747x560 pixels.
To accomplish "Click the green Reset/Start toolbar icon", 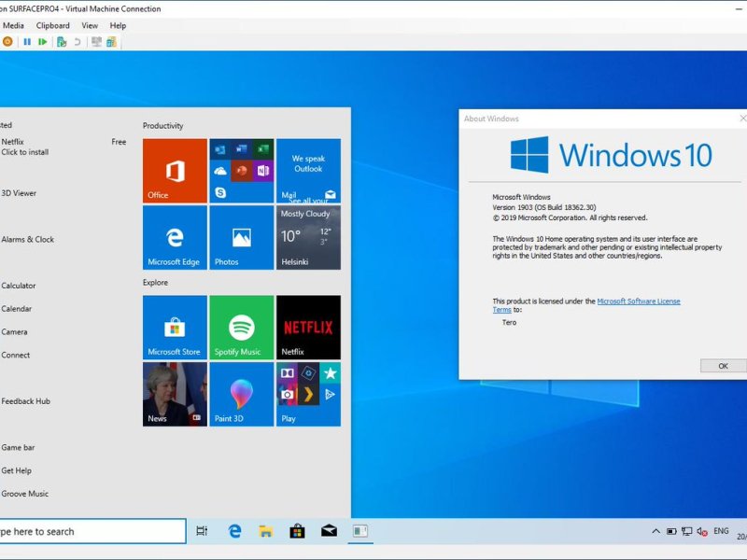I will point(42,42).
